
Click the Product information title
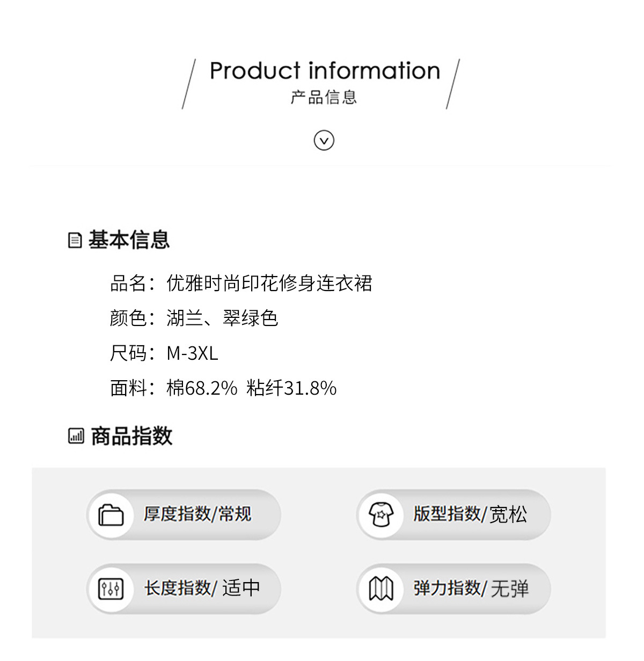point(325,71)
